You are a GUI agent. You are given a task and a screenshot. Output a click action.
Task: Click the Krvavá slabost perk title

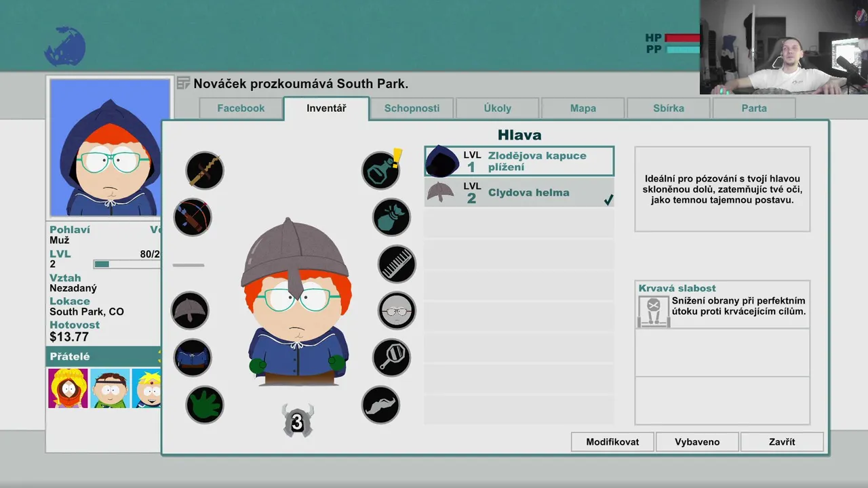click(x=677, y=288)
